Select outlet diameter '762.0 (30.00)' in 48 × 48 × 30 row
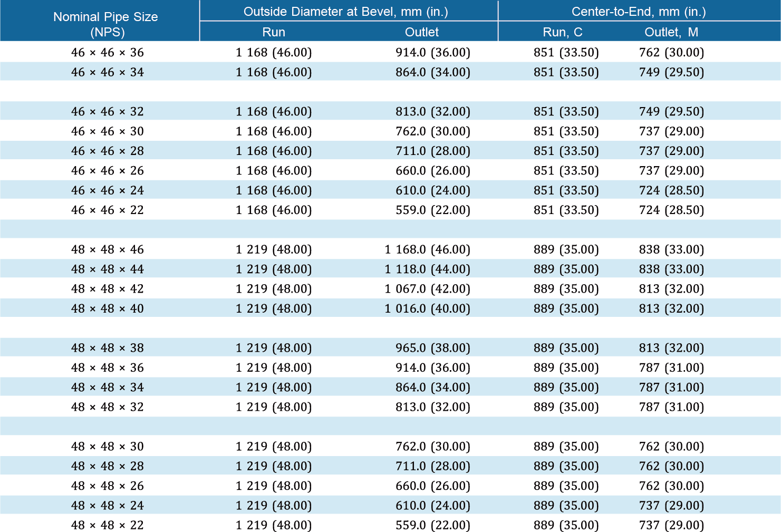 coord(433,447)
